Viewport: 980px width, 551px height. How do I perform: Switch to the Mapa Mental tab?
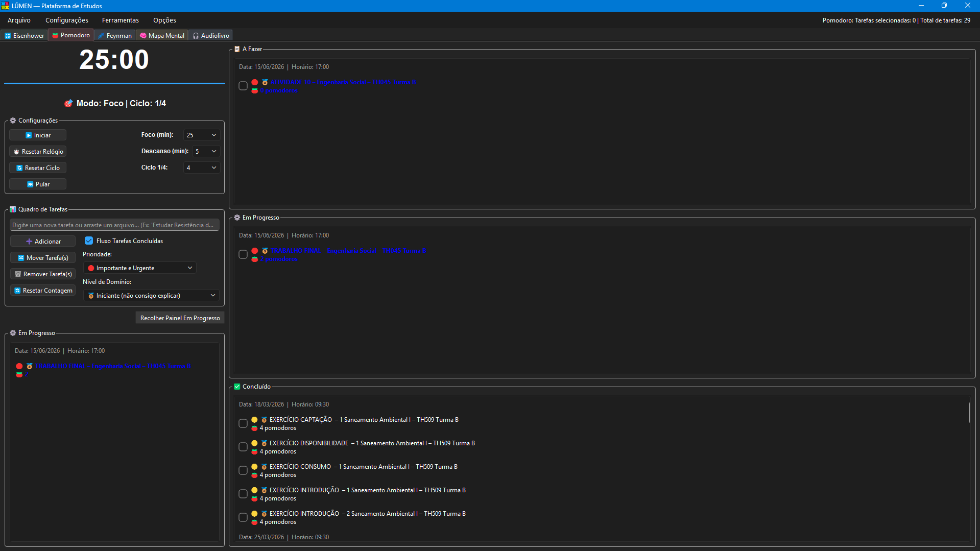(162, 36)
